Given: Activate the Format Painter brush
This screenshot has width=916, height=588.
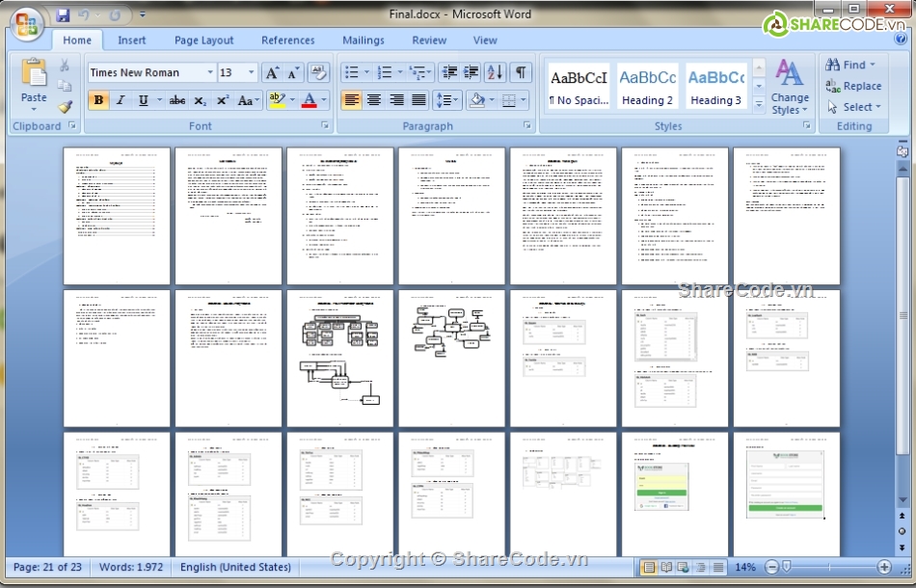Looking at the screenshot, I should [65, 107].
